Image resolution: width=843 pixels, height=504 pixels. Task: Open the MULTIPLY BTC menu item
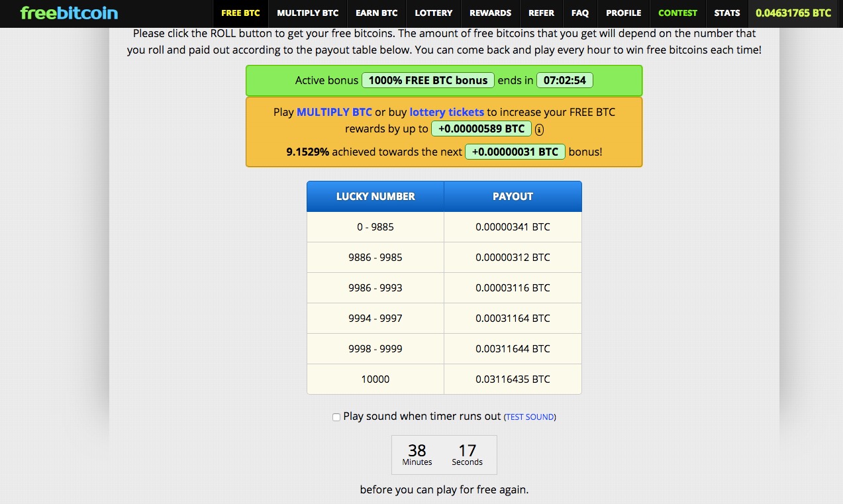pyautogui.click(x=308, y=13)
